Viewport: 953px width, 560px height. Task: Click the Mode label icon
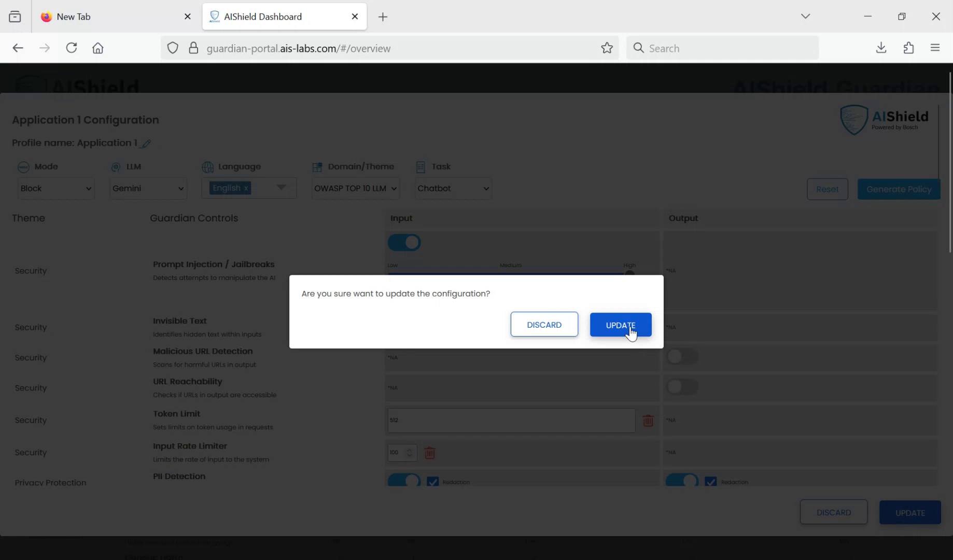click(x=23, y=166)
